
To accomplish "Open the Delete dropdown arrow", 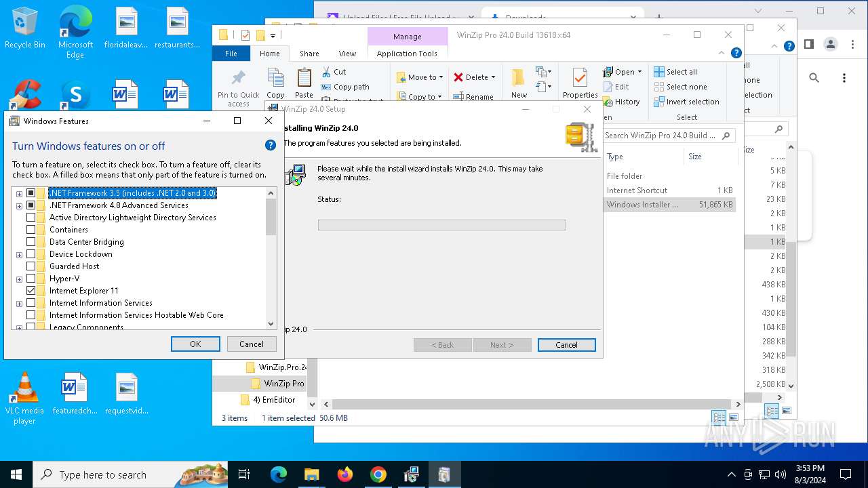I will click(x=493, y=77).
